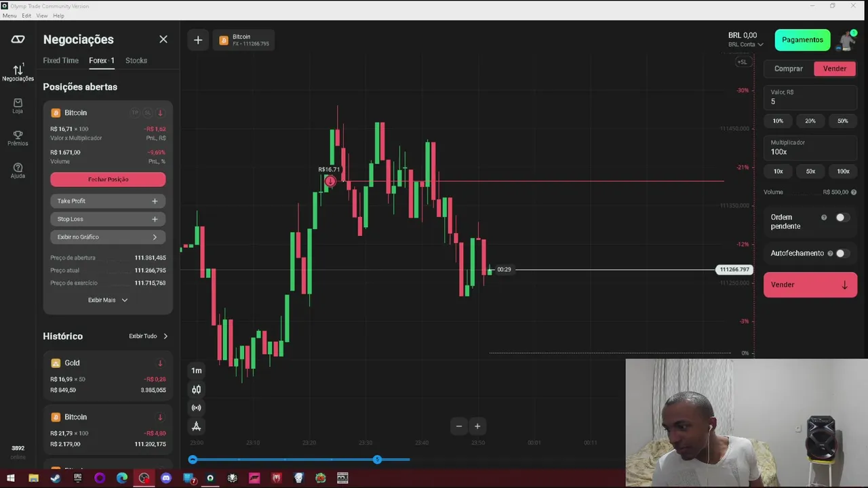Choose the 50x multiplier preset
This screenshot has height=488, width=868.
pos(810,171)
